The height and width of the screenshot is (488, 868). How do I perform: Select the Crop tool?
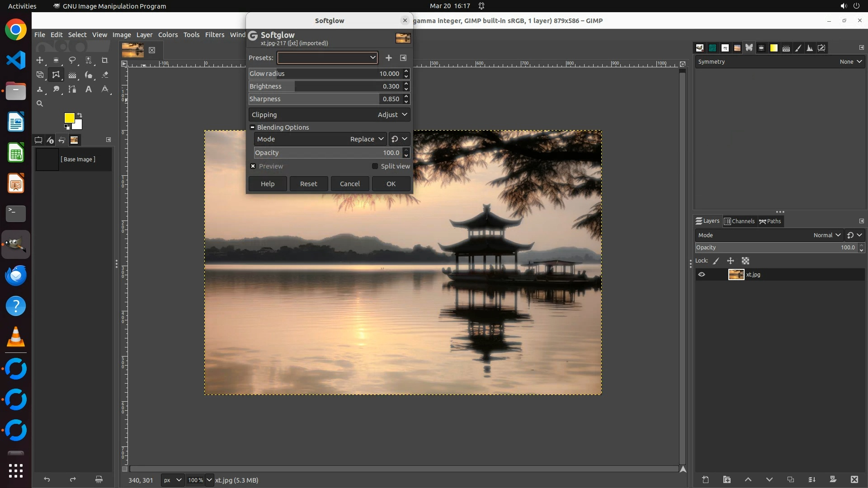105,60
